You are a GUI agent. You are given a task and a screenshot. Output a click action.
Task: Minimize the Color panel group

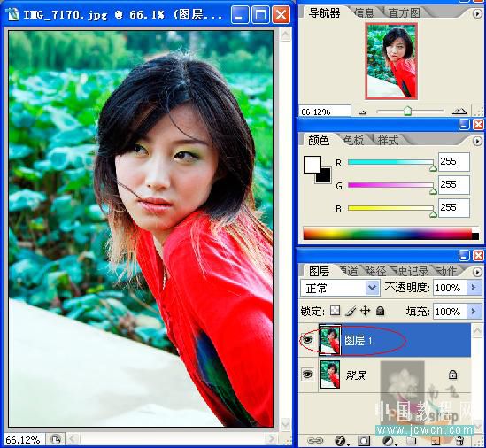click(x=464, y=125)
